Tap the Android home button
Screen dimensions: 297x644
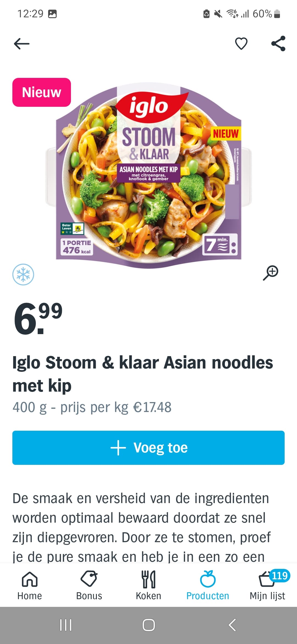pos(149,625)
